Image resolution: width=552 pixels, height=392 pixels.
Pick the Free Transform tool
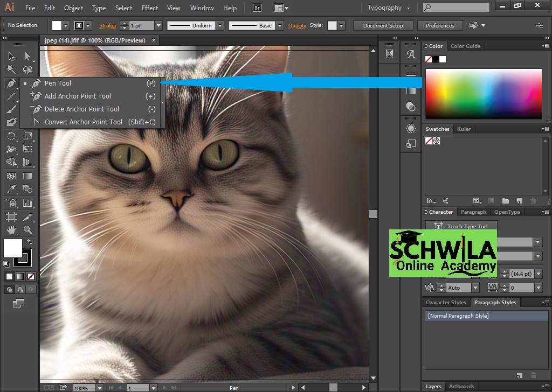point(27,149)
